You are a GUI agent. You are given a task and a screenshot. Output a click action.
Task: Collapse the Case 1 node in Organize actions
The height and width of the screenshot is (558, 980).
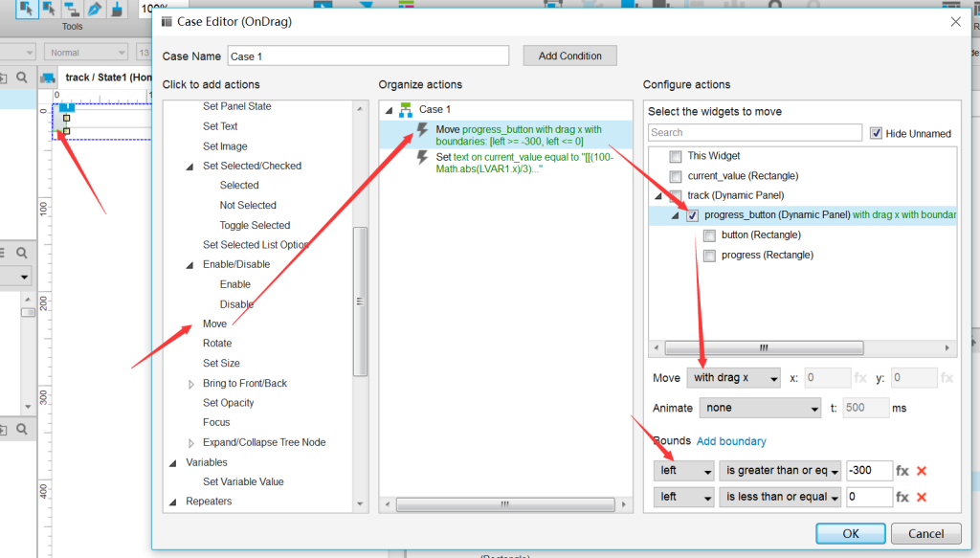(389, 111)
